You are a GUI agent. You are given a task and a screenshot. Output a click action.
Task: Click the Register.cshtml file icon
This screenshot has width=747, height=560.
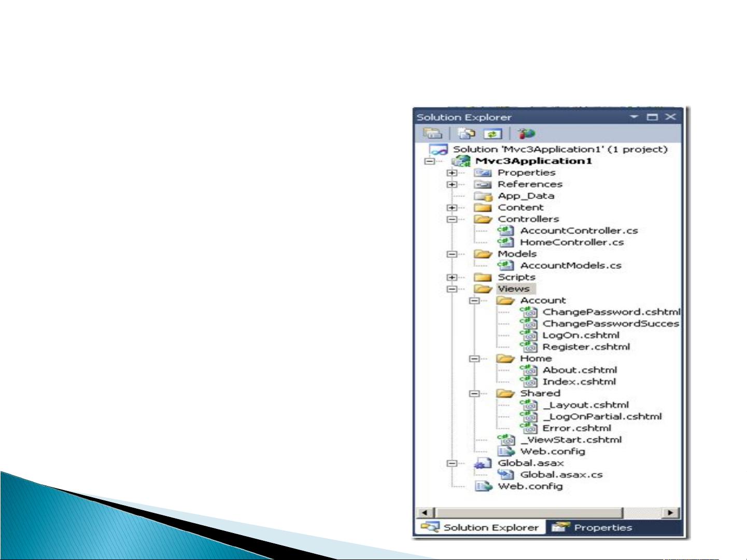point(528,347)
